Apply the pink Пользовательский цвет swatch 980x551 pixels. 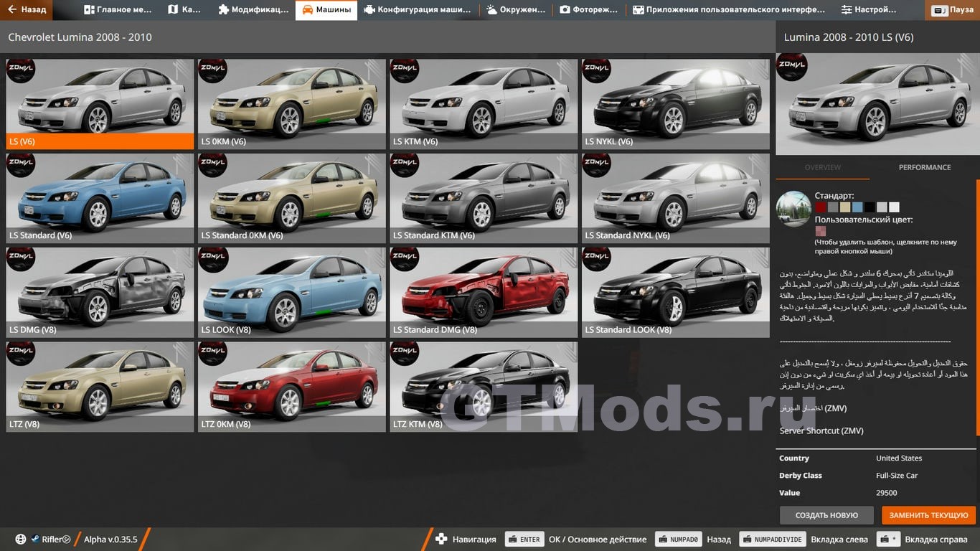(820, 232)
